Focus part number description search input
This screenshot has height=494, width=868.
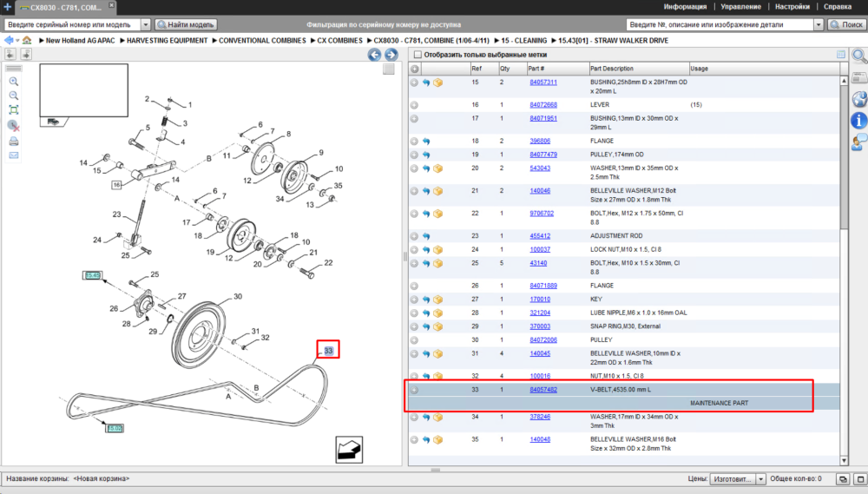(x=720, y=24)
